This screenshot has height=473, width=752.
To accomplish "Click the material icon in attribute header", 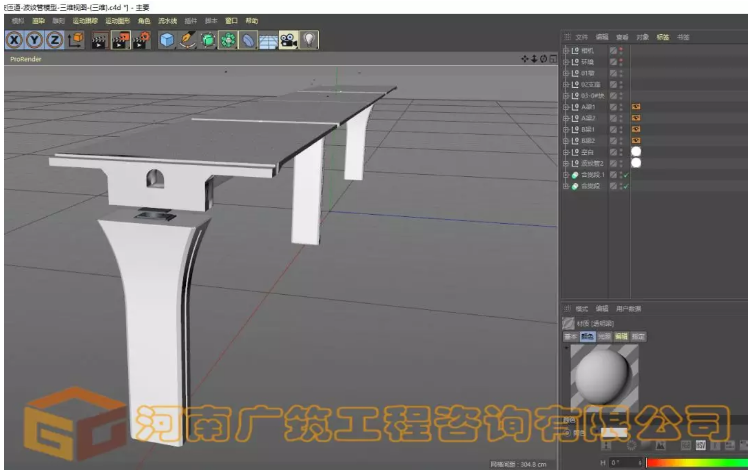I will click(x=568, y=323).
